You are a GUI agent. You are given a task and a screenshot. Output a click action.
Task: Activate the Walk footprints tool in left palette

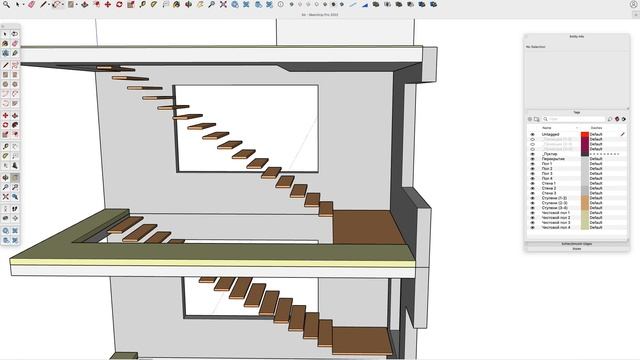click(x=15, y=209)
